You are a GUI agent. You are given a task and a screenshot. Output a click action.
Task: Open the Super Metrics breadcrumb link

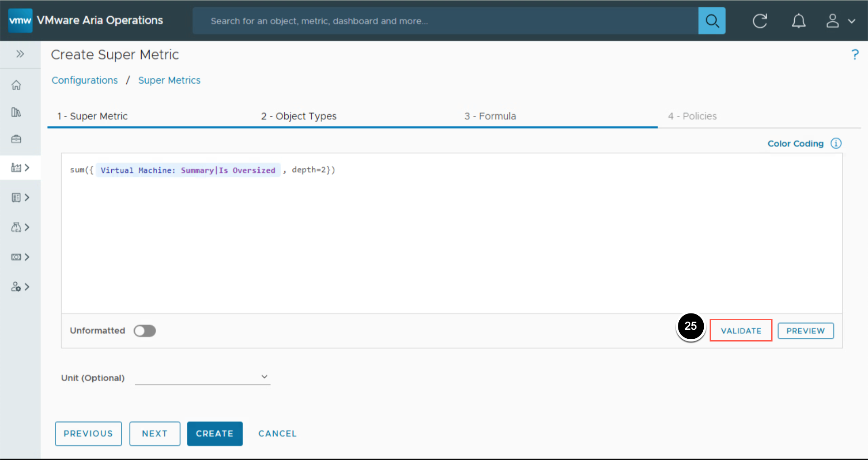tap(169, 80)
